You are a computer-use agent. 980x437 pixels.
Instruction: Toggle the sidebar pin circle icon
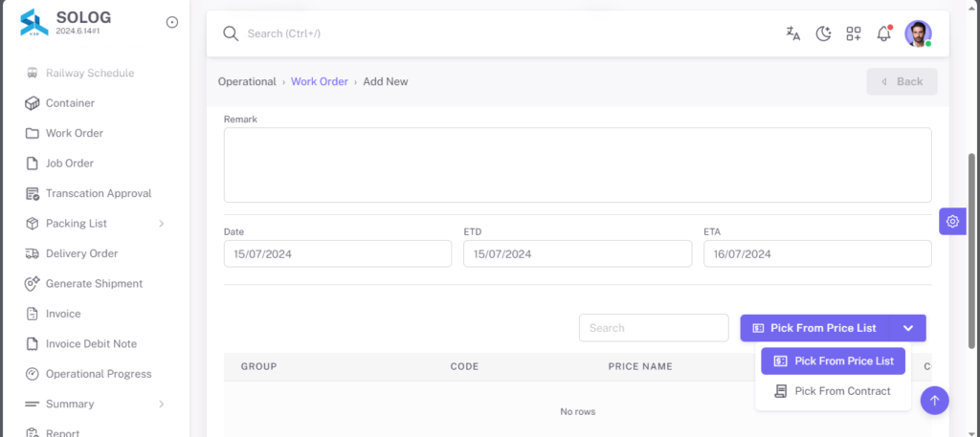(172, 23)
